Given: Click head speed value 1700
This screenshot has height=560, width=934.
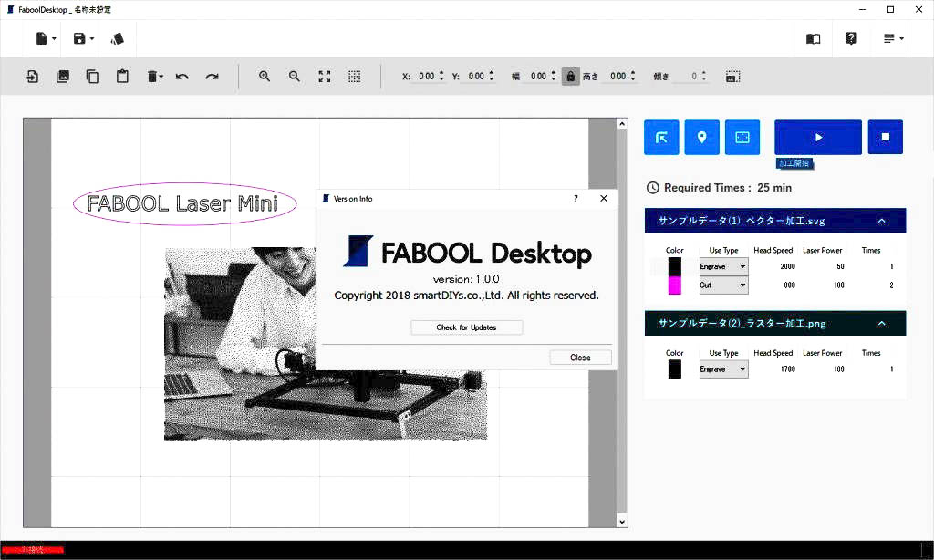Looking at the screenshot, I should (x=787, y=369).
